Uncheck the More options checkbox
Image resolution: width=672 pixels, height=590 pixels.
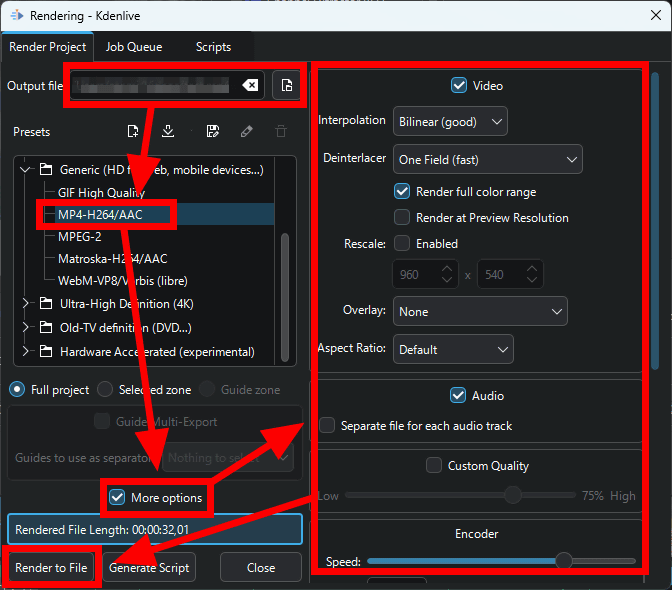click(x=118, y=497)
